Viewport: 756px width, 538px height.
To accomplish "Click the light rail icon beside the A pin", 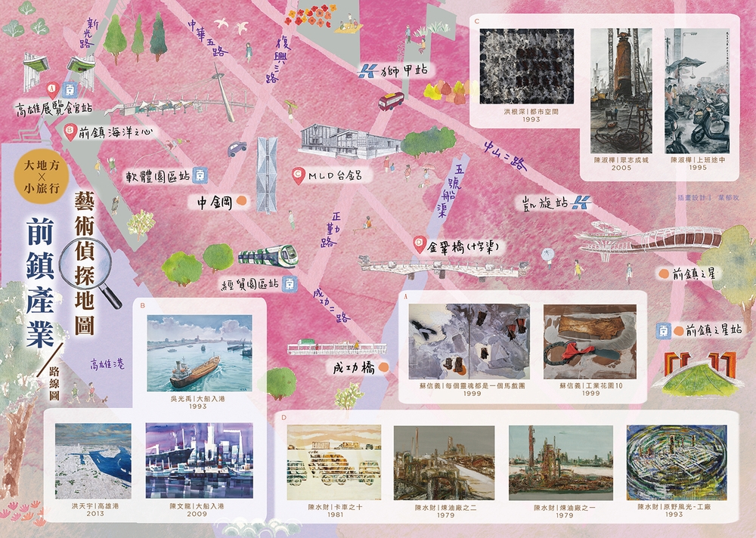I will [x=70, y=89].
